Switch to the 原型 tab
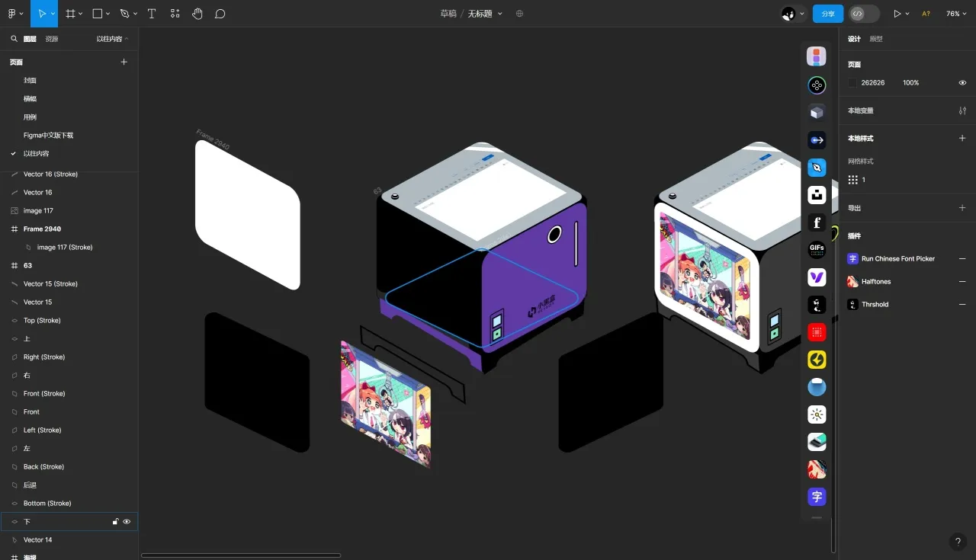This screenshot has height=560, width=976. click(876, 39)
